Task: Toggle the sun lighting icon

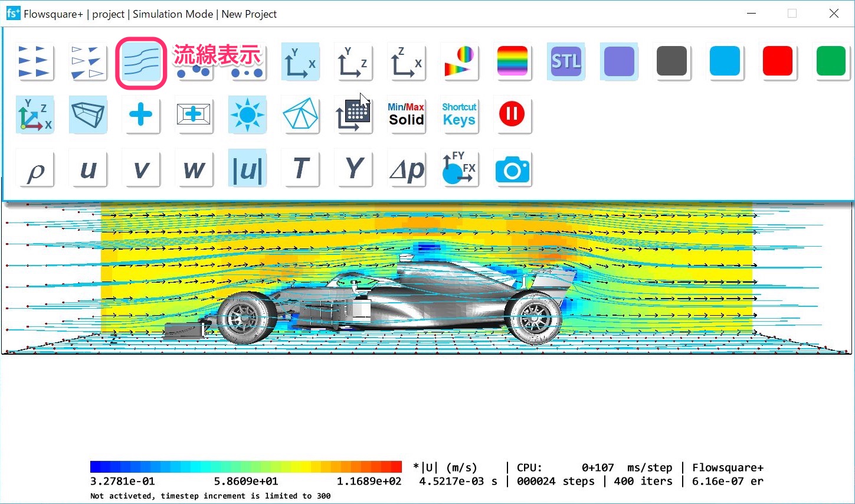Action: click(x=247, y=114)
